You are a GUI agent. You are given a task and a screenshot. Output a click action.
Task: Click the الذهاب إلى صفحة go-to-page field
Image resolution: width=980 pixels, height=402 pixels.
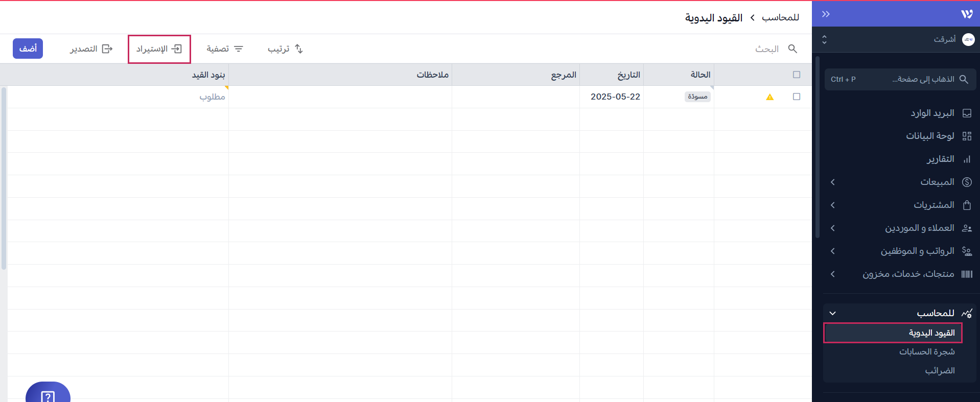900,79
